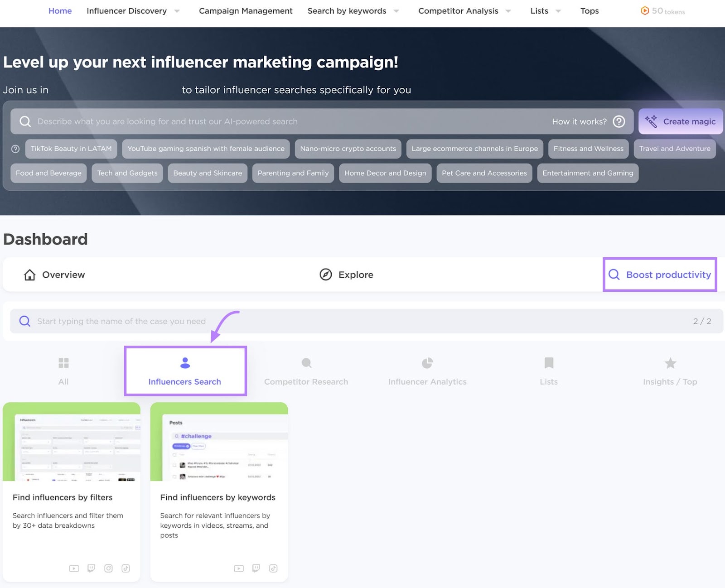Open the Competitor Research section icon
Image resolution: width=725 pixels, height=588 pixels.
(306, 362)
